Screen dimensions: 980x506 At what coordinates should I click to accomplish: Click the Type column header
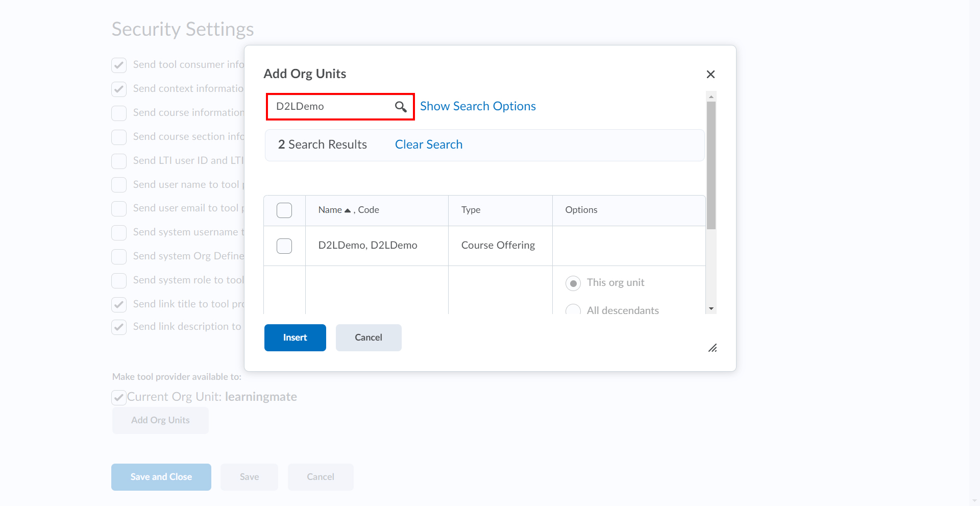pyautogui.click(x=471, y=210)
